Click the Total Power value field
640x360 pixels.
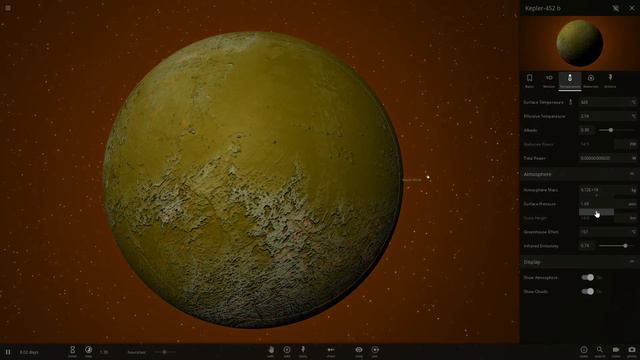click(604, 158)
